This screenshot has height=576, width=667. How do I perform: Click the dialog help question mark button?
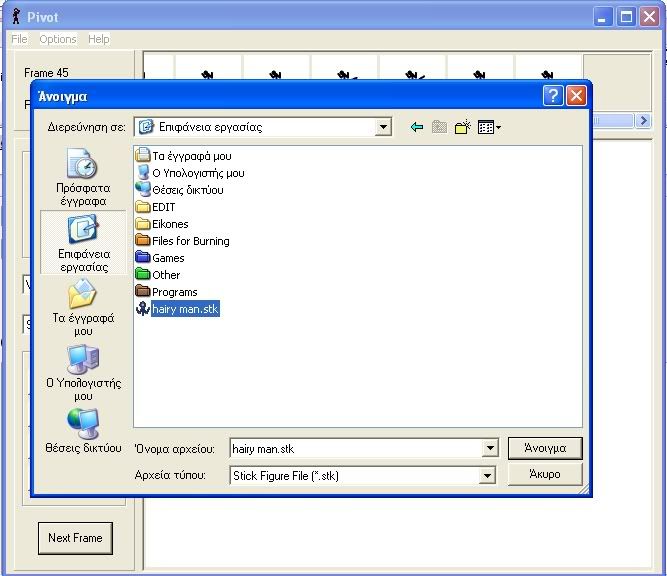[553, 96]
